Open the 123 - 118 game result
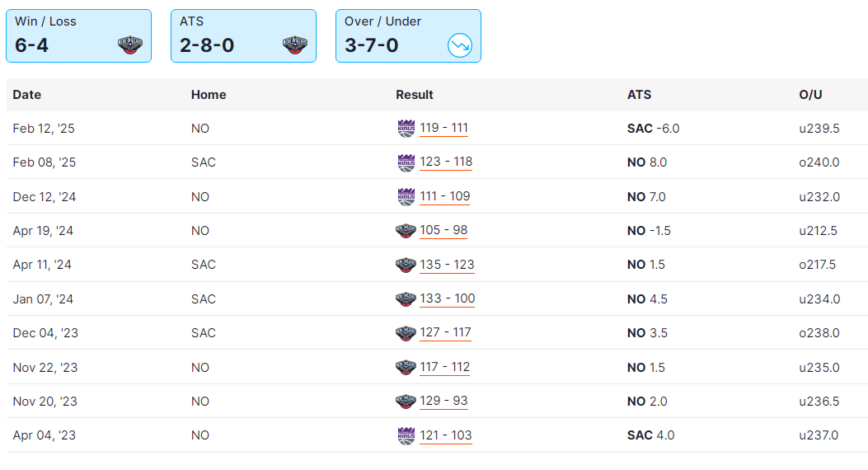This screenshot has height=470, width=868. 446,162
